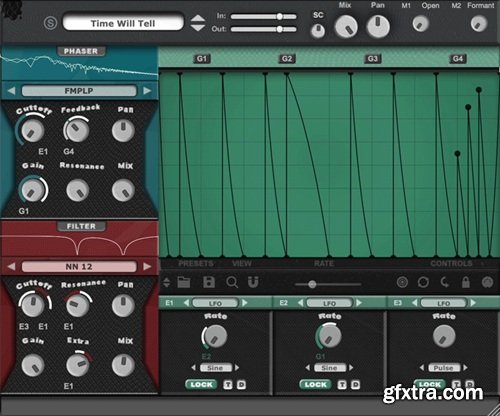This screenshot has height=416, width=500.
Task: Click the top Mix knob
Action: (346, 27)
